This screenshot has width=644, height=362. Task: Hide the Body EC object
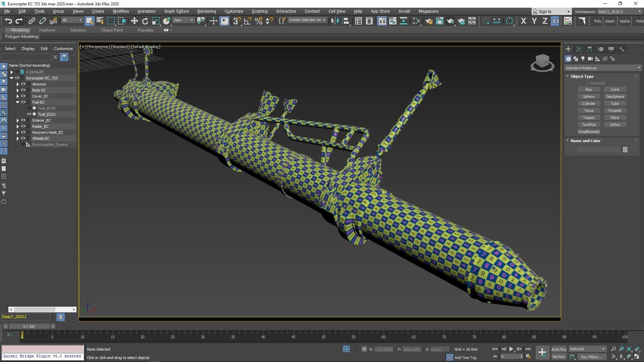pyautogui.click(x=23, y=90)
